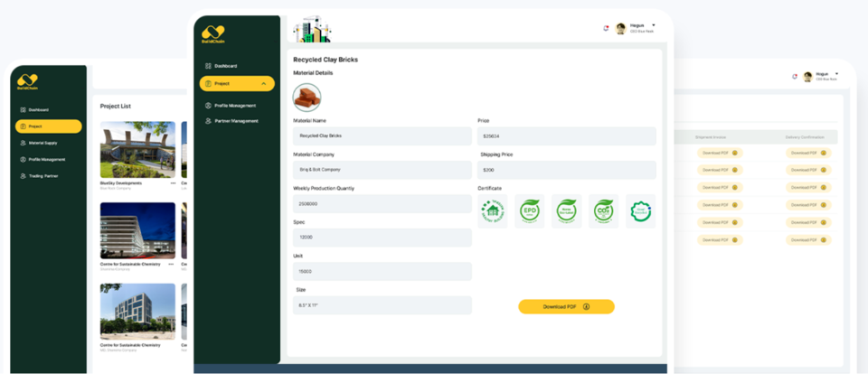Click the Weekly Production Quantity field
This screenshot has width=868, height=383.
pyautogui.click(x=382, y=204)
